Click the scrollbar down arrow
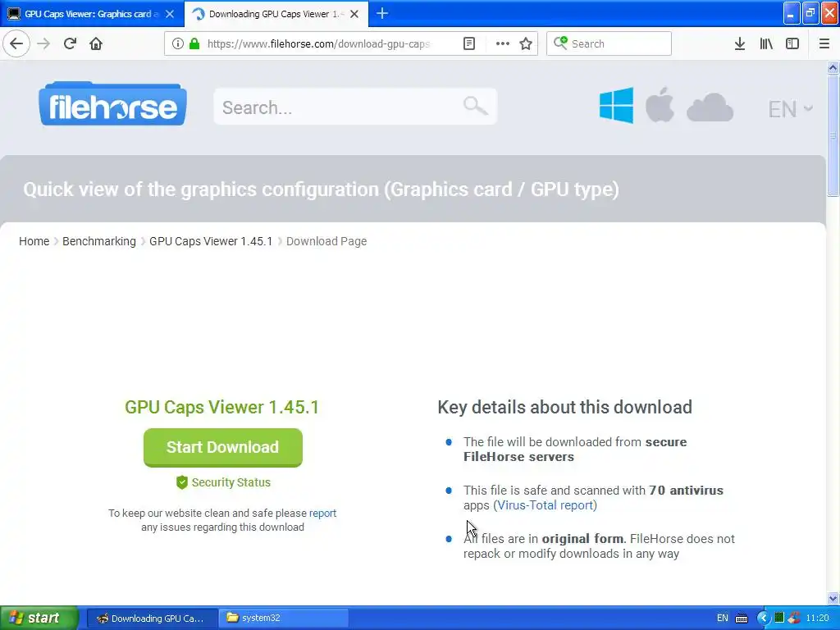Screen dimensions: 840x630 click(x=833, y=598)
